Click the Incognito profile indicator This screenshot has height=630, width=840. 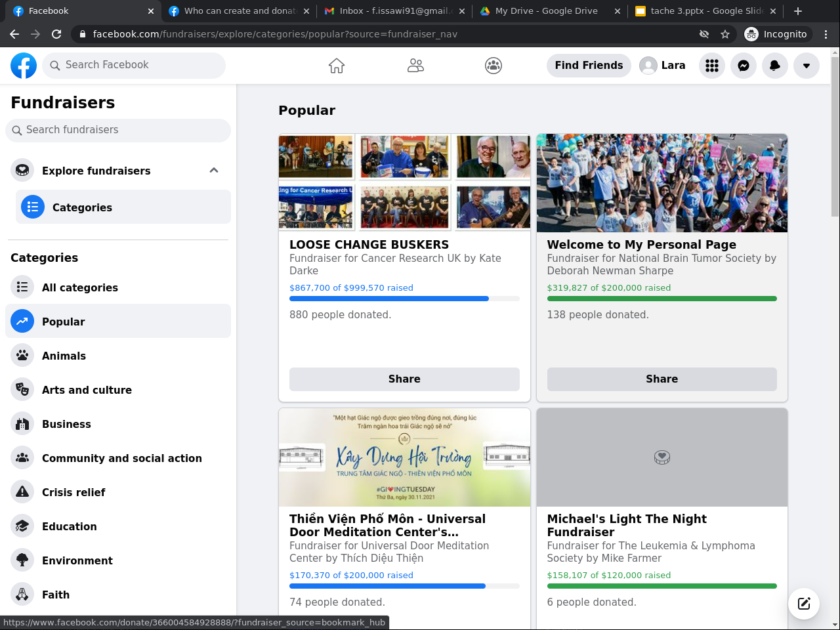click(777, 34)
